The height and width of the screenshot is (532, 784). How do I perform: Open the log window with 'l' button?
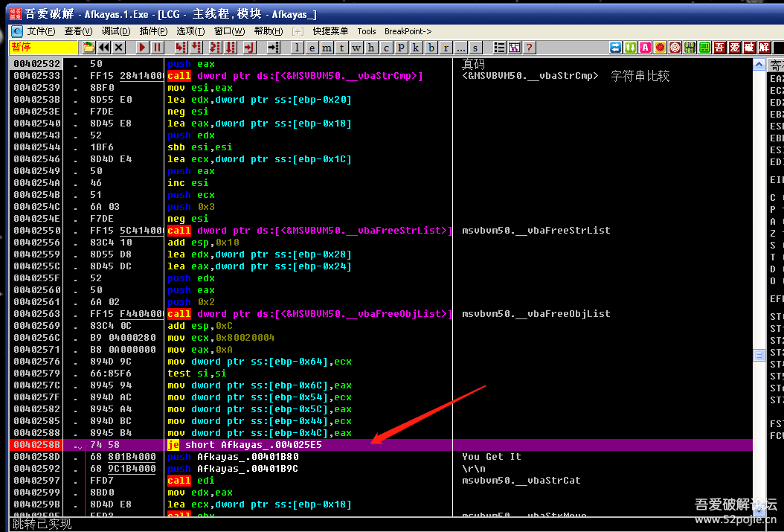click(x=298, y=48)
